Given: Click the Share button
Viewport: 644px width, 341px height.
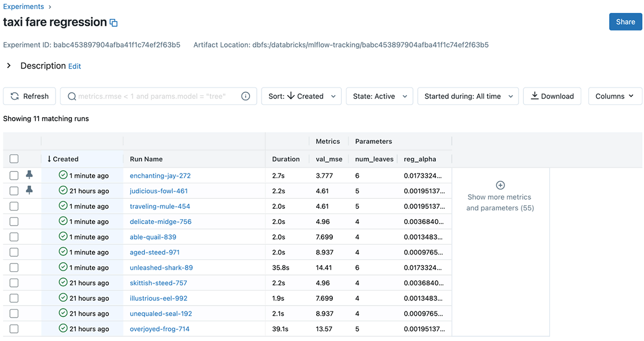Looking at the screenshot, I should [625, 22].
